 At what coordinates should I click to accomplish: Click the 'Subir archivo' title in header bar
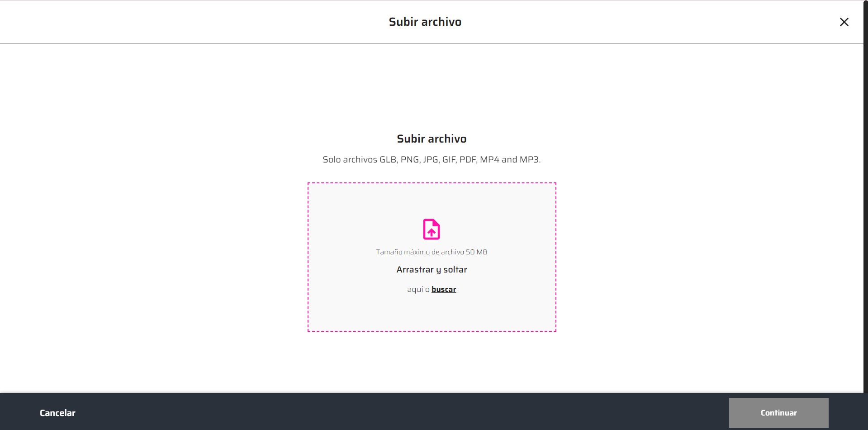point(425,22)
